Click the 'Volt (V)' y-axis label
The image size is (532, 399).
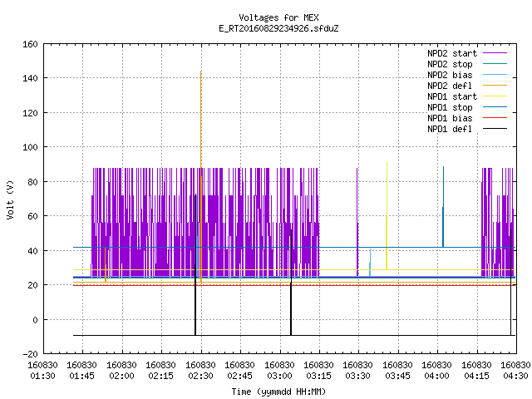(10, 199)
